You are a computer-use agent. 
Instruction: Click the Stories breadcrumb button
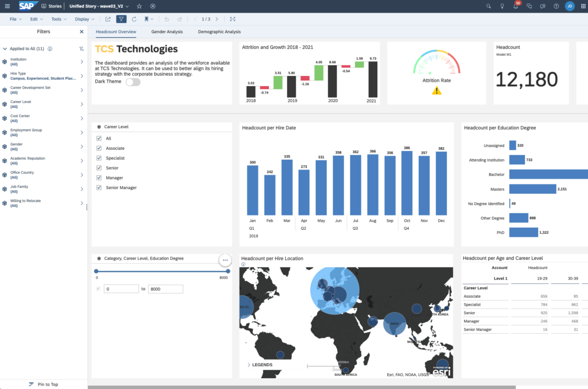51,6
